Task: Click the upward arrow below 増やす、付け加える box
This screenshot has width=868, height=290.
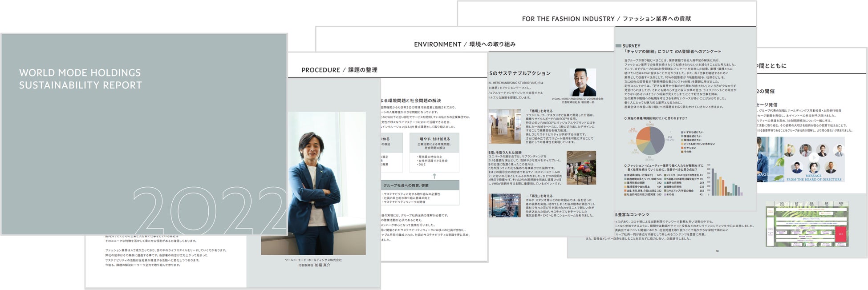Action: coord(434,176)
